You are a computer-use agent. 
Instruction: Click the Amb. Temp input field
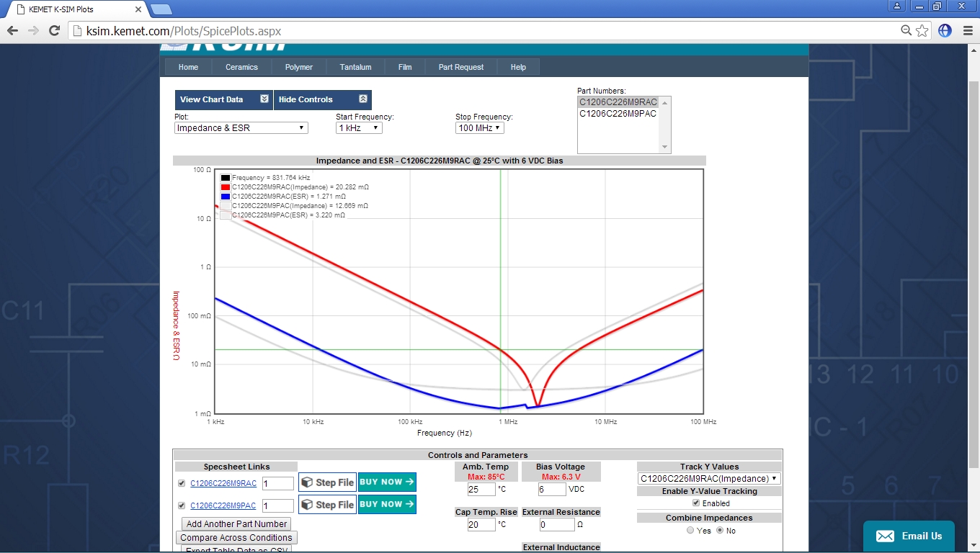click(x=481, y=490)
